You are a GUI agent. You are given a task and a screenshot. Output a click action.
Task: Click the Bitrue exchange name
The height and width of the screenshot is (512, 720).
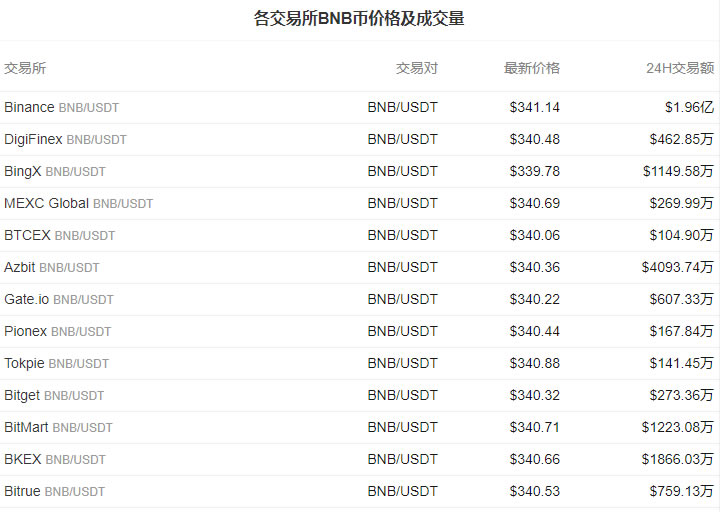(x=22, y=491)
